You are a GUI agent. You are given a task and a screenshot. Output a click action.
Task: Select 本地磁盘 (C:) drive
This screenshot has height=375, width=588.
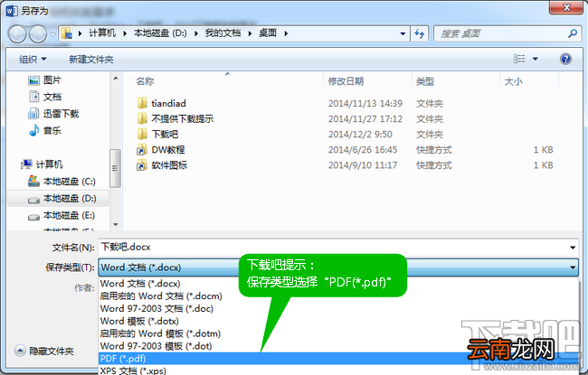[62, 182]
